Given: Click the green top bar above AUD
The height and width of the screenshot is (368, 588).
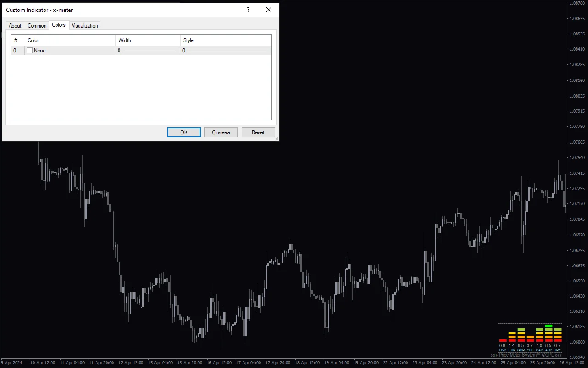Looking at the screenshot, I should click(x=548, y=326).
